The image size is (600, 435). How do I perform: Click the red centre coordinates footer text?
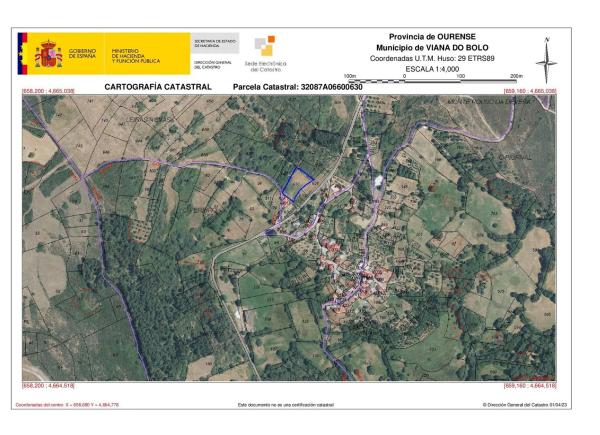click(x=66, y=405)
